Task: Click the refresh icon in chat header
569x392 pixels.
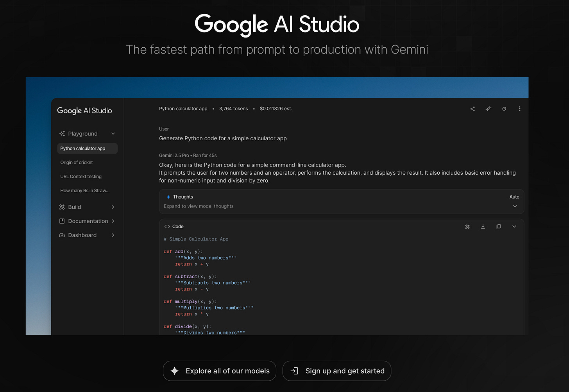Action: tap(504, 109)
